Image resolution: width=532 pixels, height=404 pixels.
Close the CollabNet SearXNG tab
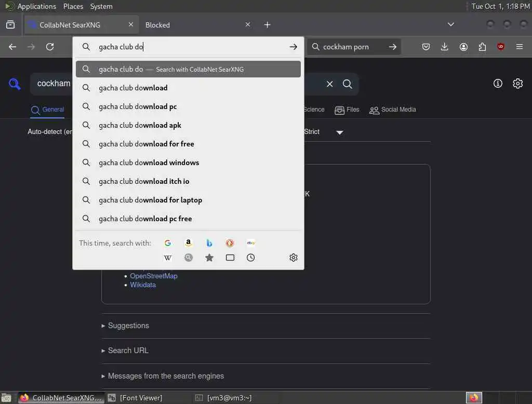[x=131, y=24]
